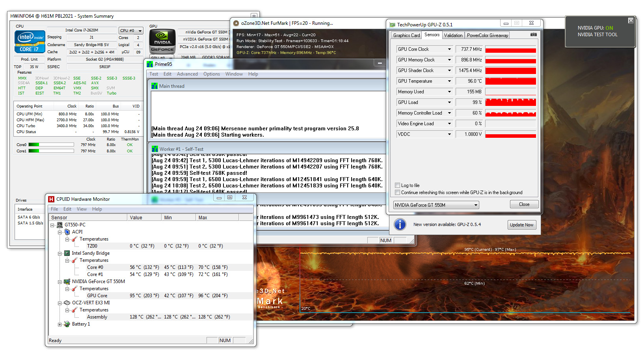Click the ACPI shield icon in Hardware Monitor

[x=67, y=232]
